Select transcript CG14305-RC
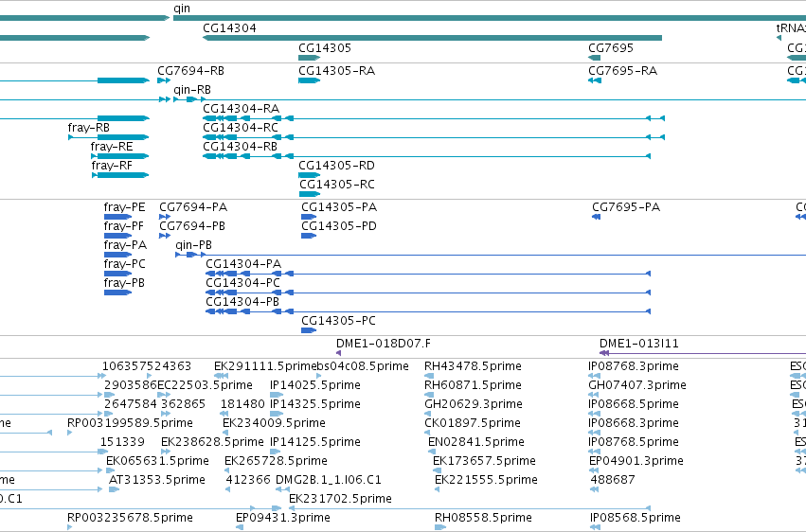806x532 pixels. (x=337, y=185)
